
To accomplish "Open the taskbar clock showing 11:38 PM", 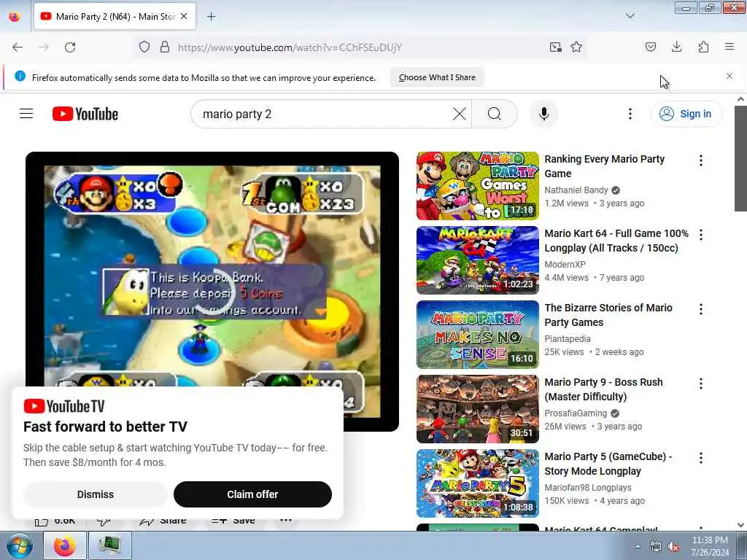I will (710, 546).
